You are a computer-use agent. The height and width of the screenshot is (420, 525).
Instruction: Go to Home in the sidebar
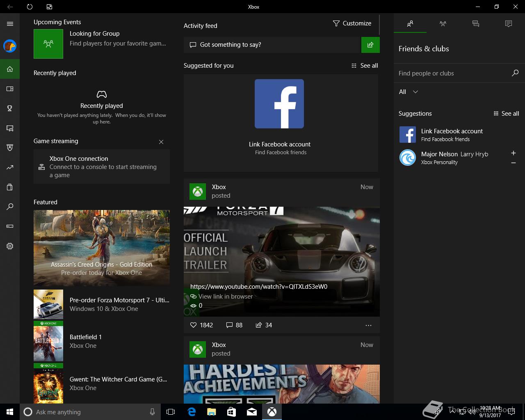10,69
